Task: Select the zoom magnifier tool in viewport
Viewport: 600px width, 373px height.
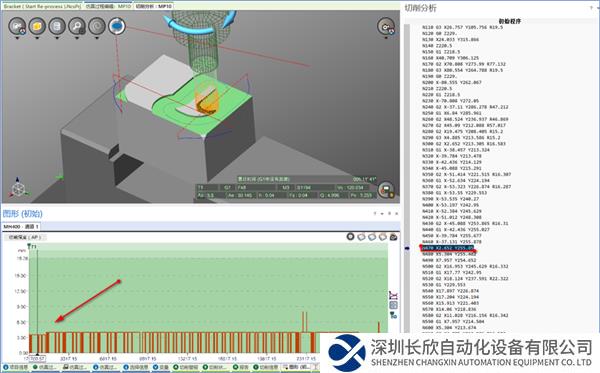Action: [x=77, y=26]
